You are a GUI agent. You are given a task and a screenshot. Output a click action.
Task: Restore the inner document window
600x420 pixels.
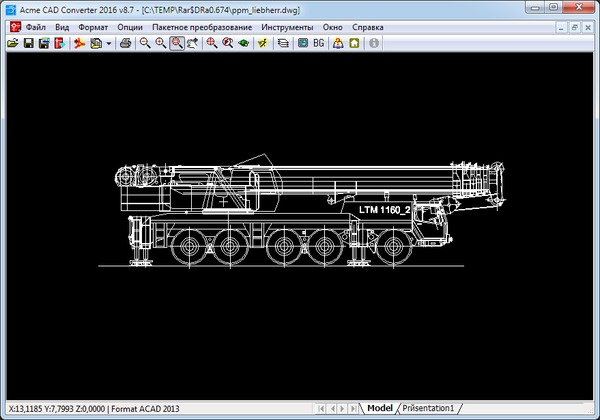(574, 27)
